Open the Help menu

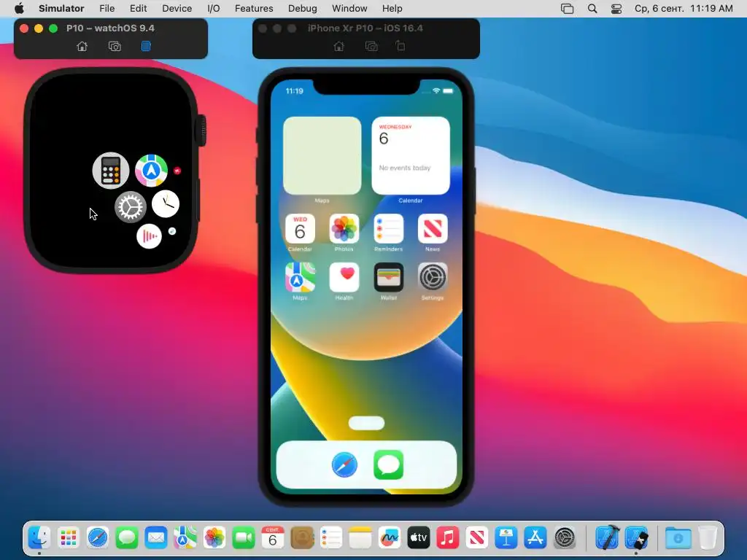point(392,9)
